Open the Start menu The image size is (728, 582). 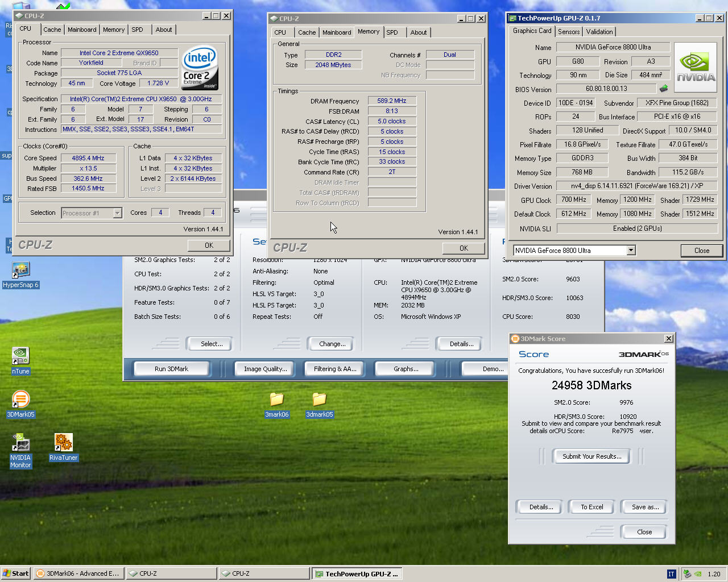(16, 573)
